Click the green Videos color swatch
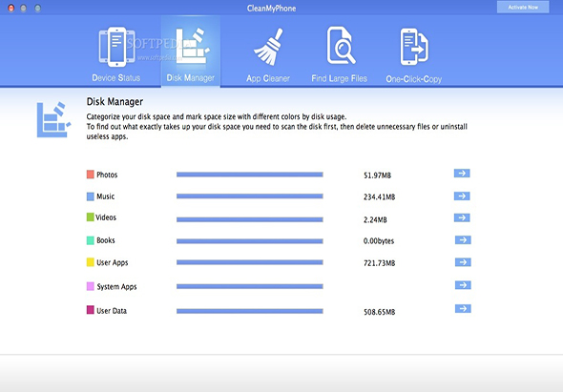Viewport: 563px width, 392px height. (90, 217)
